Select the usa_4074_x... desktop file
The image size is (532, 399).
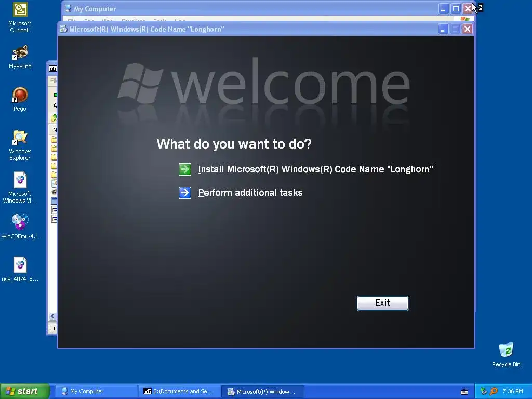[20, 270]
